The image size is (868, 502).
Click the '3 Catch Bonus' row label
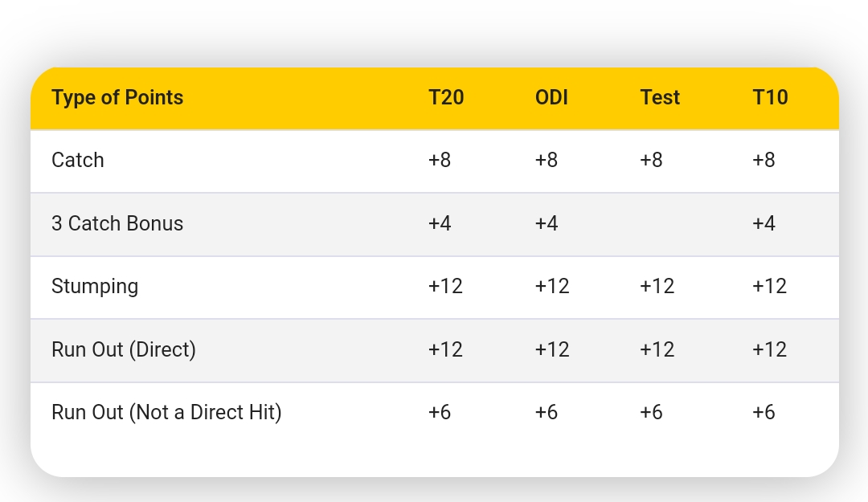tap(117, 223)
